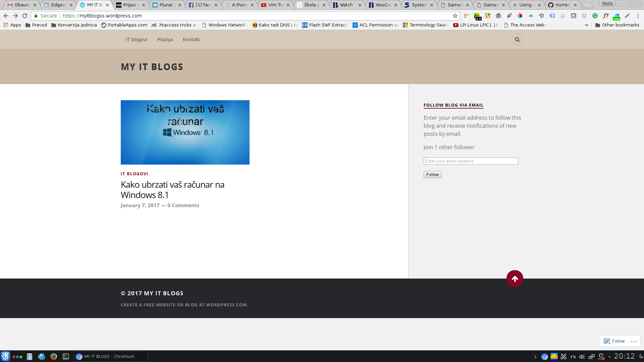This screenshot has height=362, width=644.
Task: Open the RSS feed extension icon
Action: click(487, 16)
